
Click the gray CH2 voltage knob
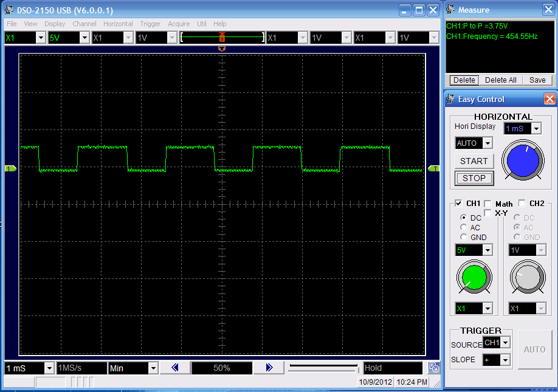(x=526, y=278)
